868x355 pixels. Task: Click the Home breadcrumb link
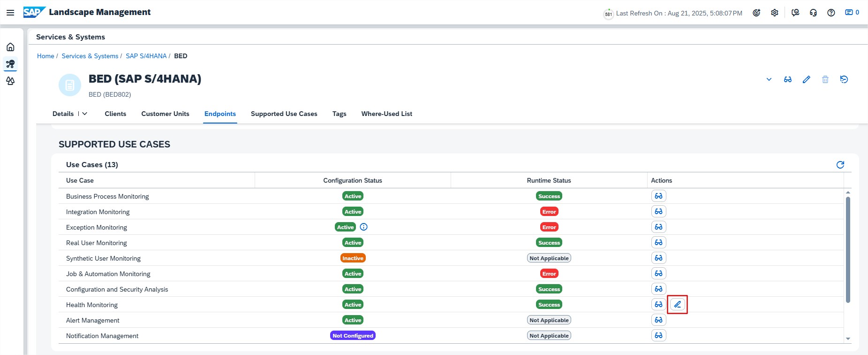pyautogui.click(x=45, y=56)
